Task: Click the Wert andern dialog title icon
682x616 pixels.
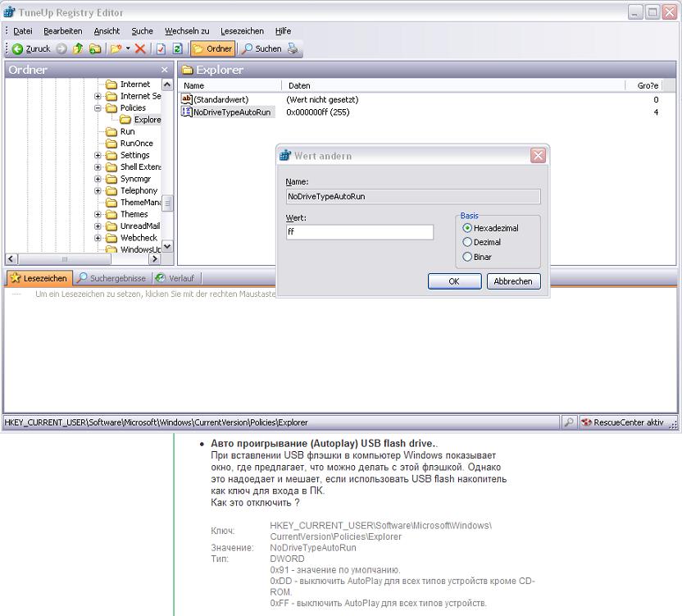Action: pyautogui.click(x=285, y=155)
